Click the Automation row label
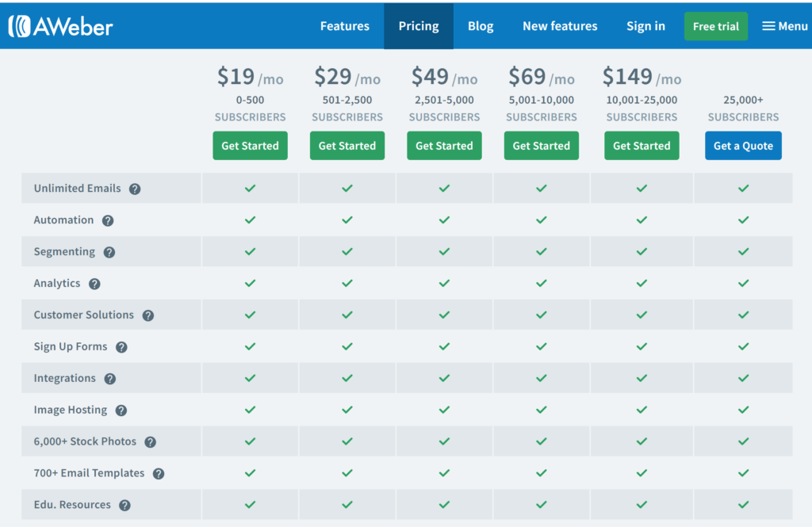This screenshot has height=527, width=812. tap(63, 220)
